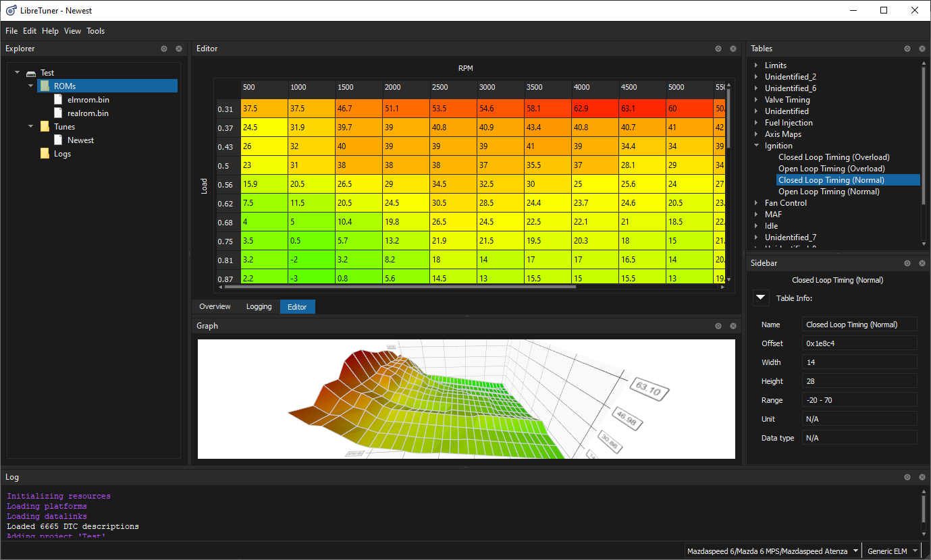The image size is (931, 560).
Task: Collapse the Tunes folder arrow
Action: (31, 126)
